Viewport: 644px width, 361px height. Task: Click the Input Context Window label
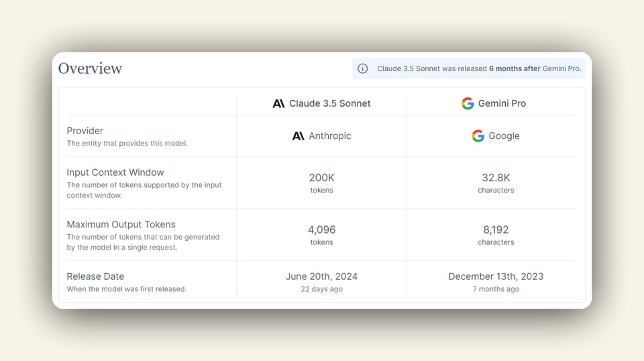pyautogui.click(x=115, y=172)
